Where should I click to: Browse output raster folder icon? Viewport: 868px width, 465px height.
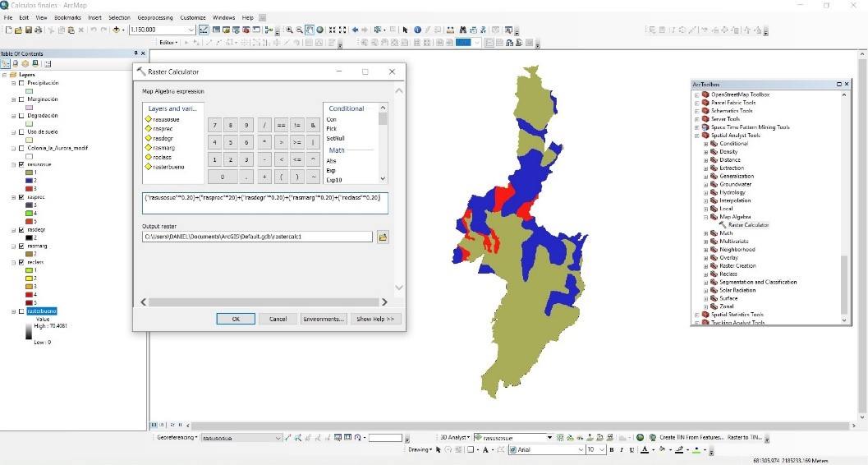(x=383, y=237)
